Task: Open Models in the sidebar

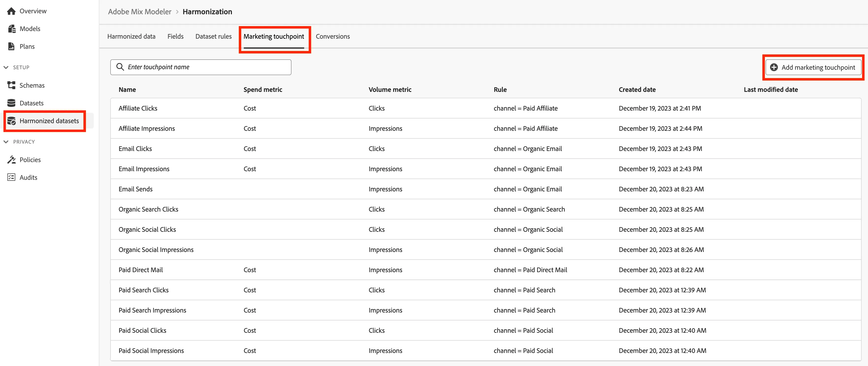Action: (30, 29)
